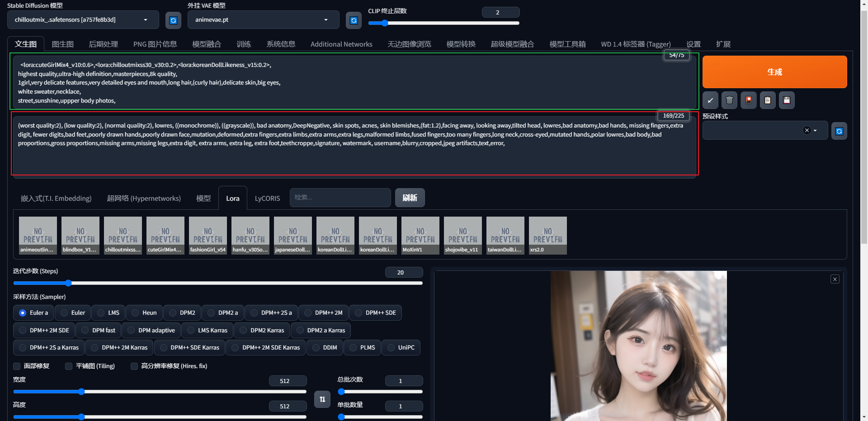The height and width of the screenshot is (421, 868).
Task: Open the 设置 settings tab
Action: 693,44
